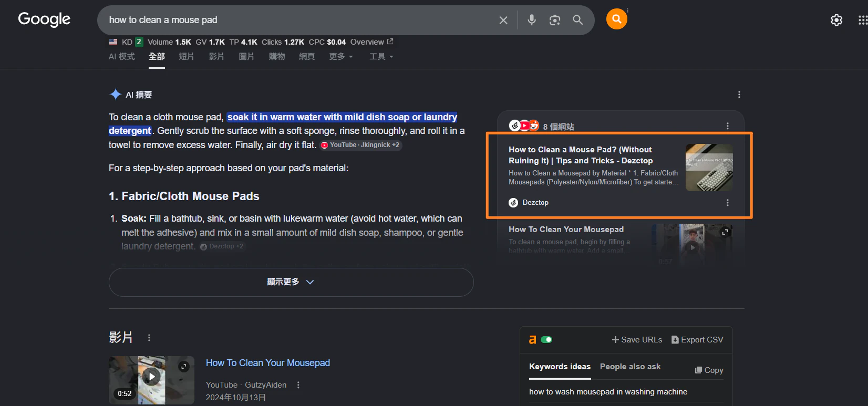Click the CPC $0.04 metric
The width and height of the screenshot is (868, 406).
tap(327, 42)
